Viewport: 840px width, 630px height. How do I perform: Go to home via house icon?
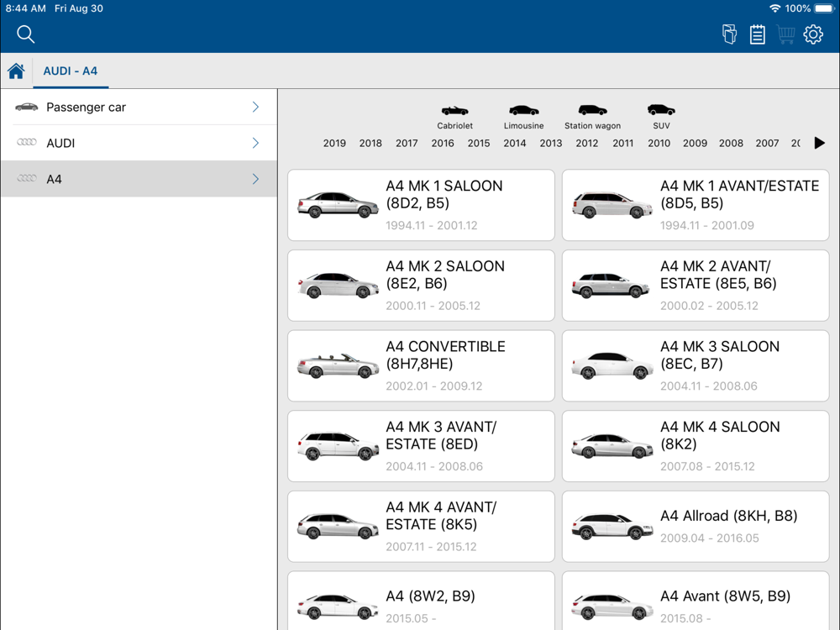[16, 71]
